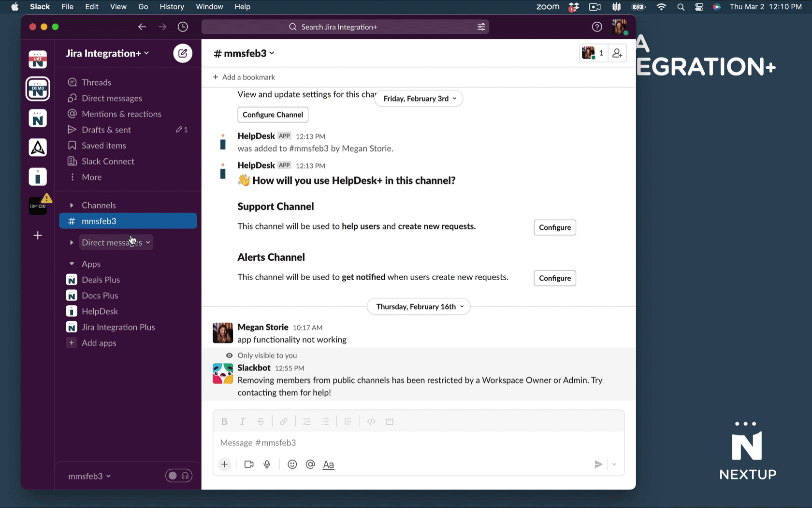Switch to the UAT workspace icon
This screenshot has width=812, height=508.
click(x=38, y=60)
